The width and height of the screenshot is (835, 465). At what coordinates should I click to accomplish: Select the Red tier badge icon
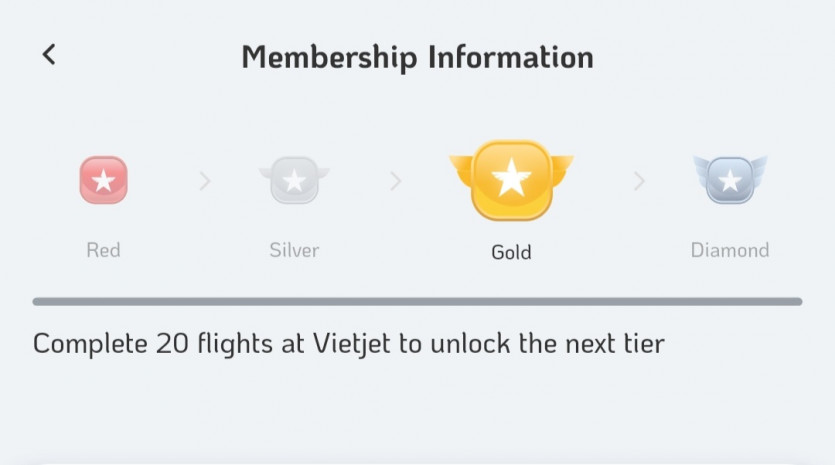[x=103, y=180]
